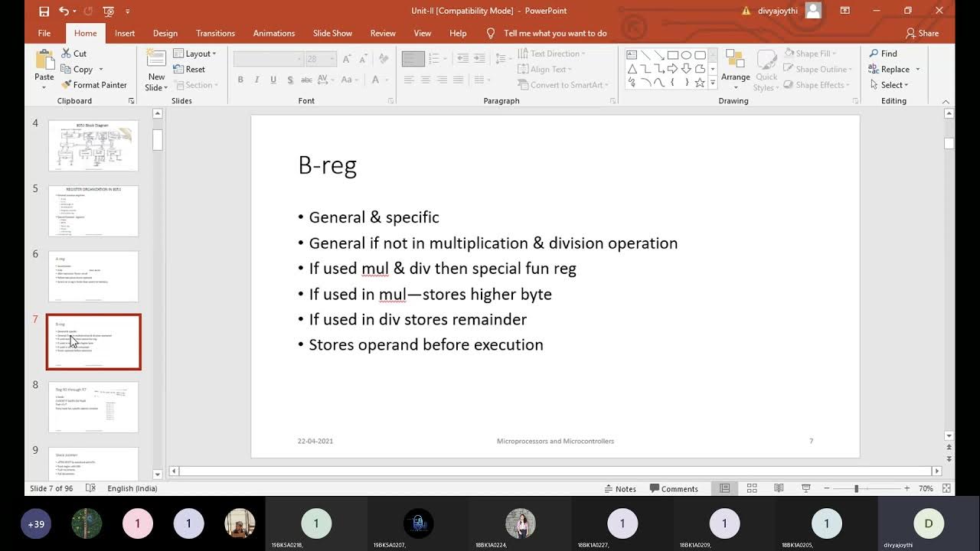
Task: Click the Paste clipboard icon
Action: [44, 60]
